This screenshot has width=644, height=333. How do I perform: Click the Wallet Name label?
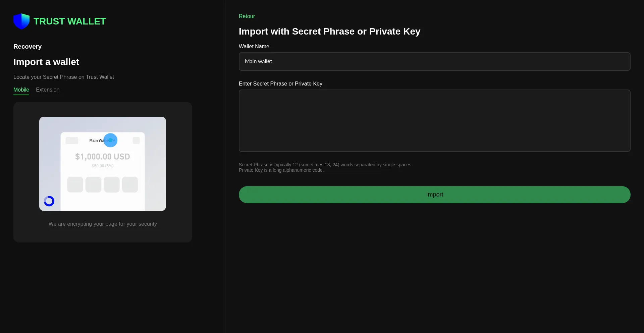(x=254, y=47)
